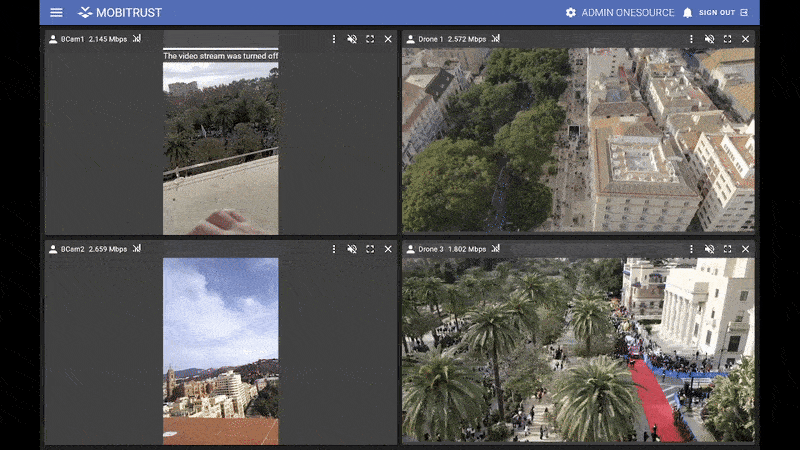
Task: Open settings gear in header
Action: point(571,13)
